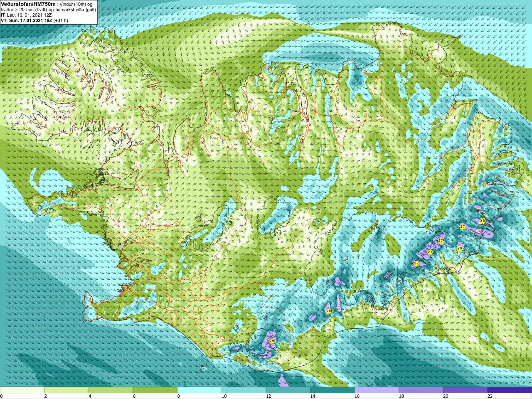Screen dimensions: 532x399
Task: Pick the green 4–6 m/s legend swatch
Action: pyautogui.click(x=111, y=390)
